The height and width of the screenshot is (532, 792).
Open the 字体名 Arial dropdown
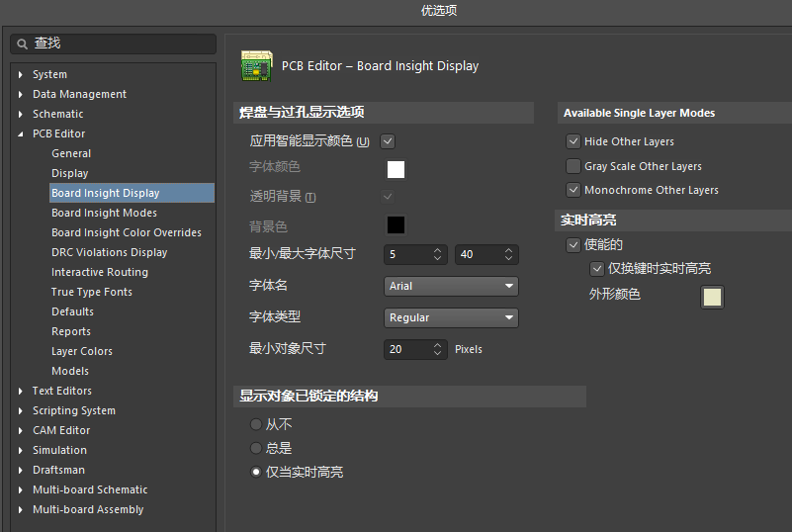(x=451, y=286)
